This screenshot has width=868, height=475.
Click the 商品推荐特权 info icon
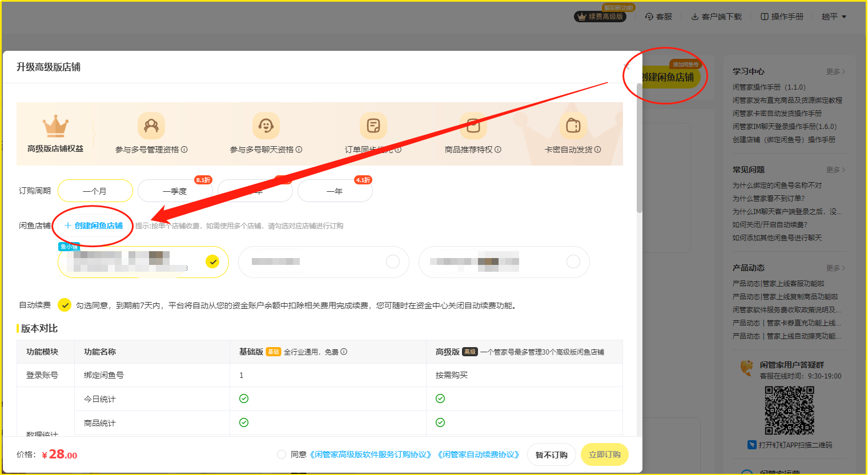pos(498,150)
